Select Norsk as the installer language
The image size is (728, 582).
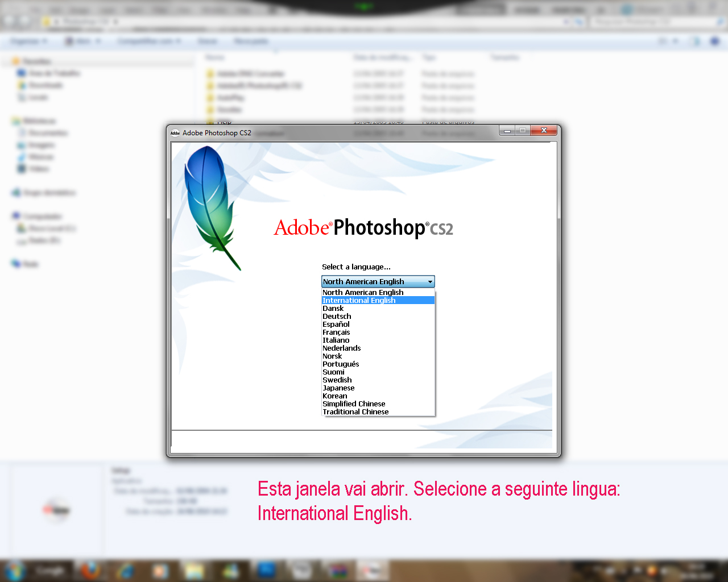tap(378, 356)
